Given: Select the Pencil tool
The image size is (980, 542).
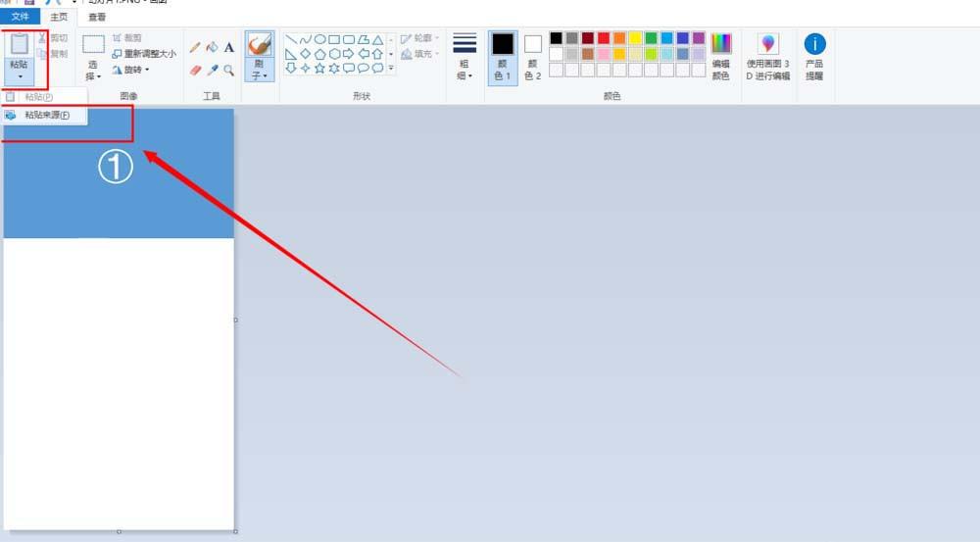Looking at the screenshot, I should click(195, 47).
